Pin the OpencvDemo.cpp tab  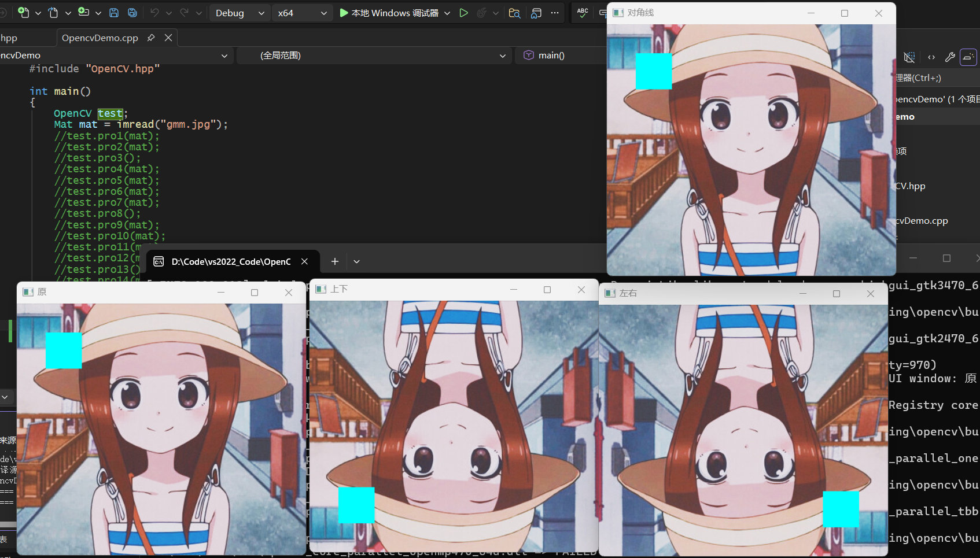pos(151,38)
